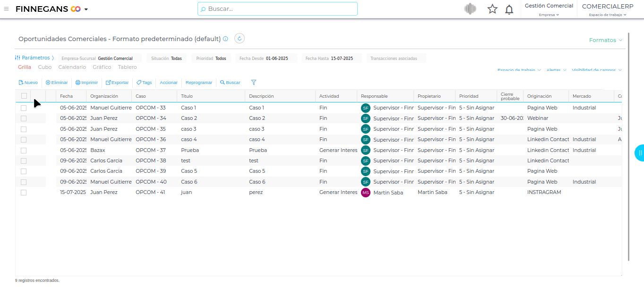Click the info icon beside the title

[225, 39]
